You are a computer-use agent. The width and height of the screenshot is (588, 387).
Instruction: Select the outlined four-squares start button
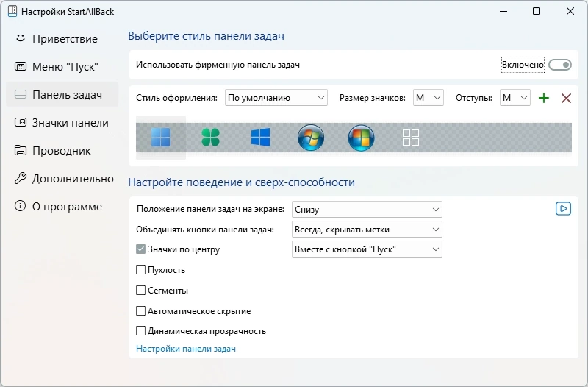pos(411,138)
